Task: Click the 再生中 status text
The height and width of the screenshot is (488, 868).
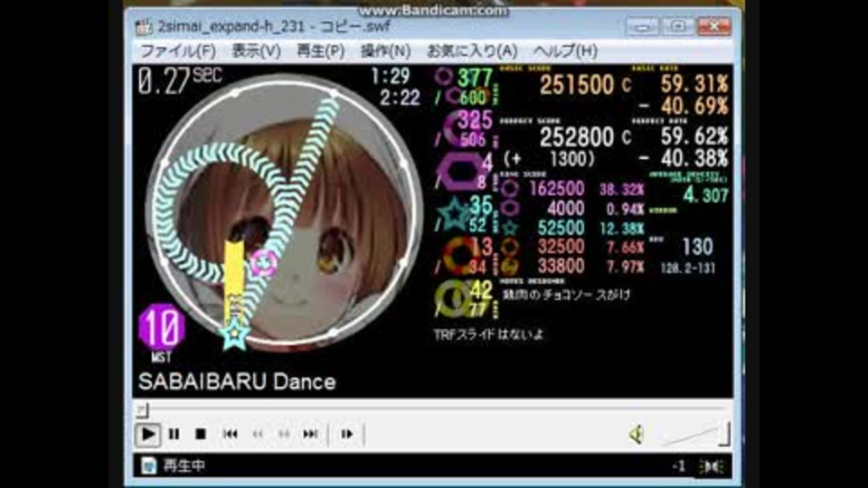Action: (x=184, y=466)
